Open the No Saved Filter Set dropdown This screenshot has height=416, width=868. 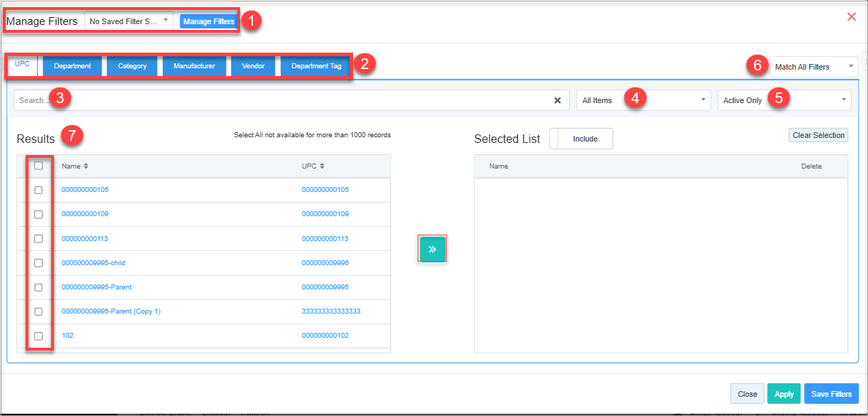click(129, 21)
